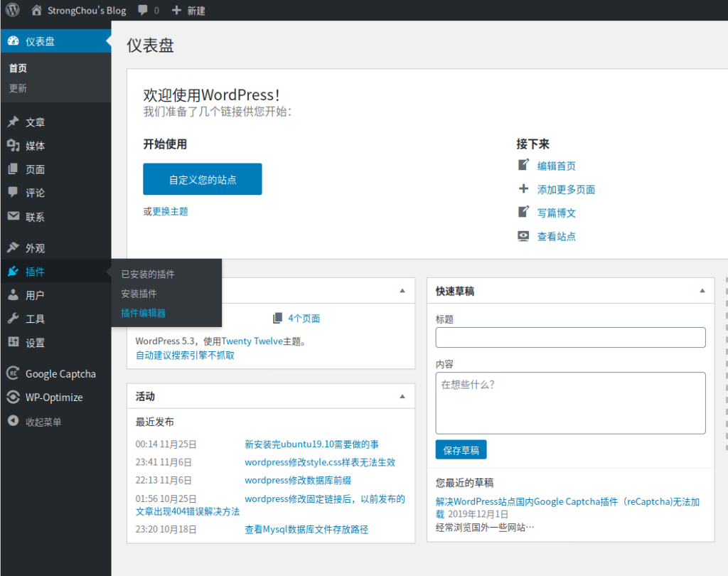Open the 编辑首页 link

tap(556, 166)
